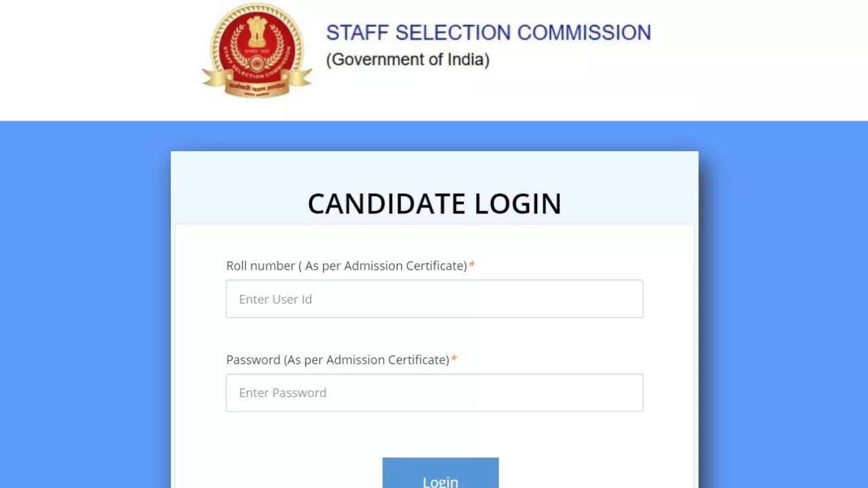Focus the Enter User Id input field
This screenshot has height=488, width=868.
click(434, 299)
